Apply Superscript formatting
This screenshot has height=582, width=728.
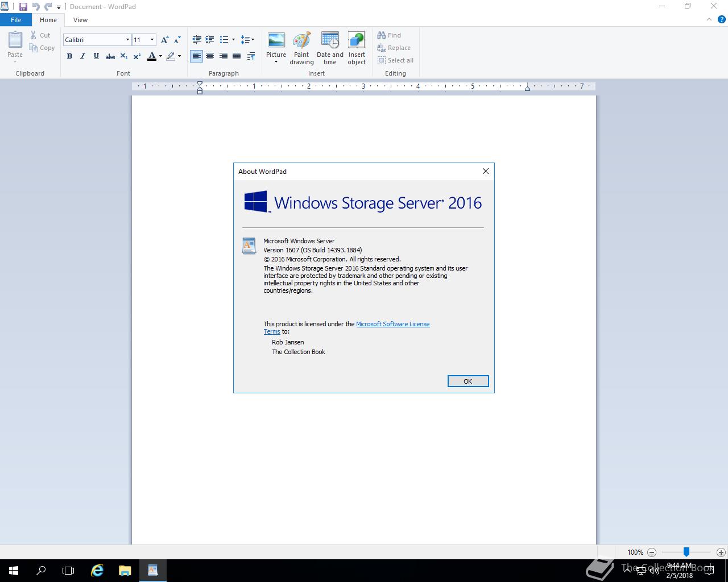pos(137,56)
